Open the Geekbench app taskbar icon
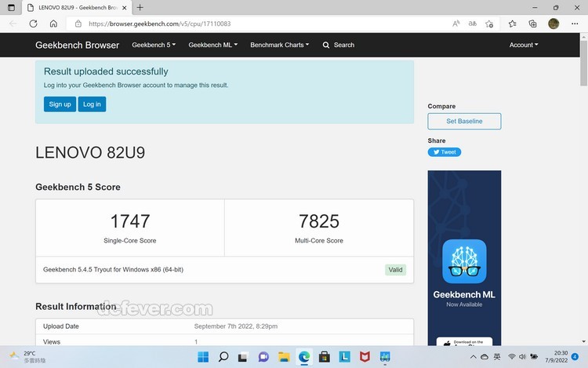The image size is (588, 368). [385, 357]
